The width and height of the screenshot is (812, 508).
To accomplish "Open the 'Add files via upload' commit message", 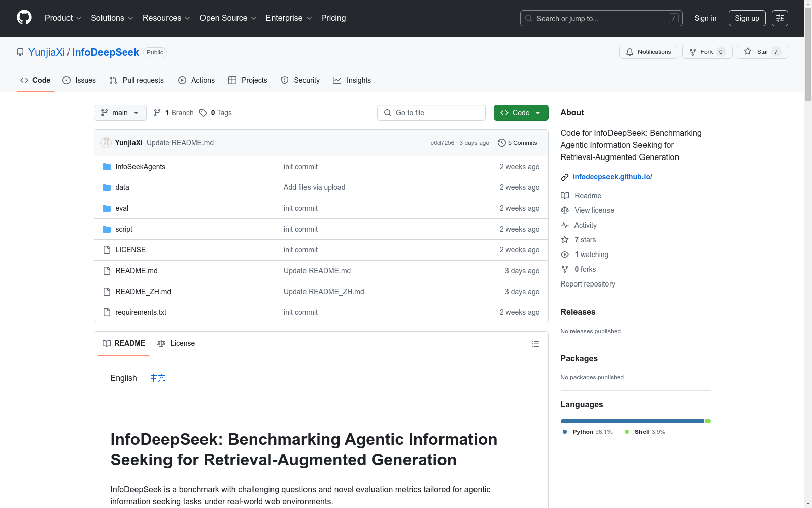I will pos(314,187).
